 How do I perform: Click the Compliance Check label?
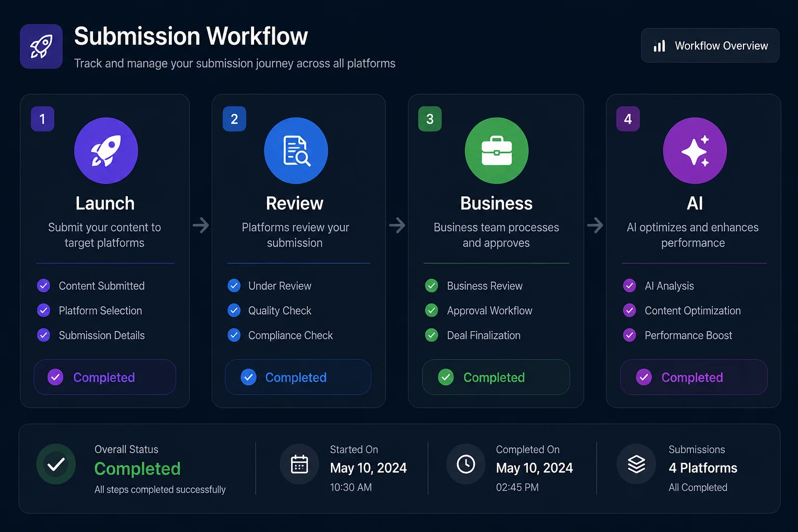(290, 336)
